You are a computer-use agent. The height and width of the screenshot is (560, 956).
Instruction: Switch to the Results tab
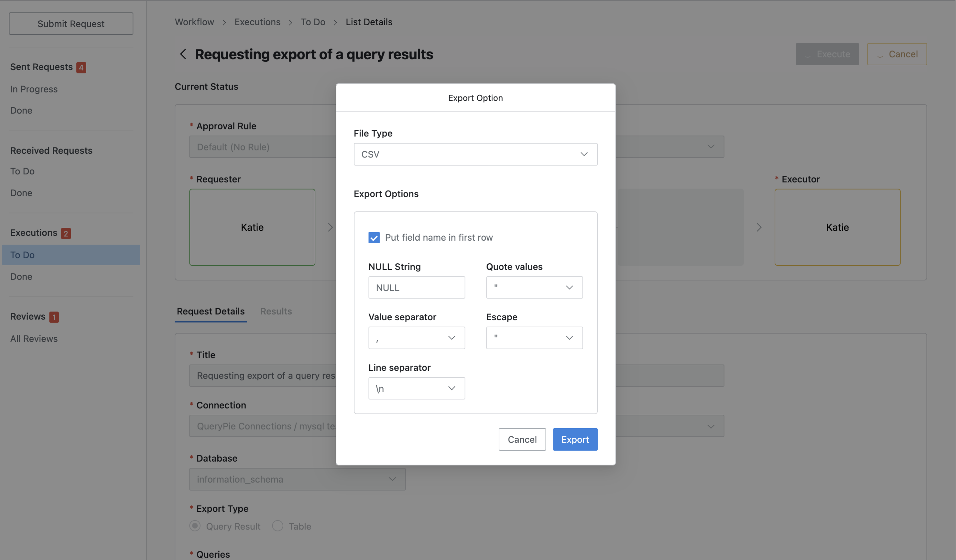(x=276, y=311)
